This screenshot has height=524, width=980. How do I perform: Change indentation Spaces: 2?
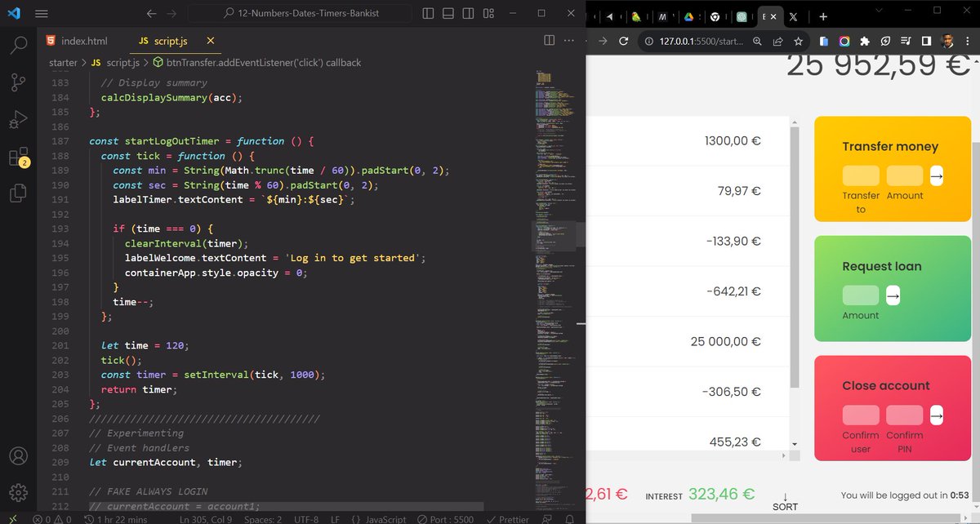(x=264, y=518)
